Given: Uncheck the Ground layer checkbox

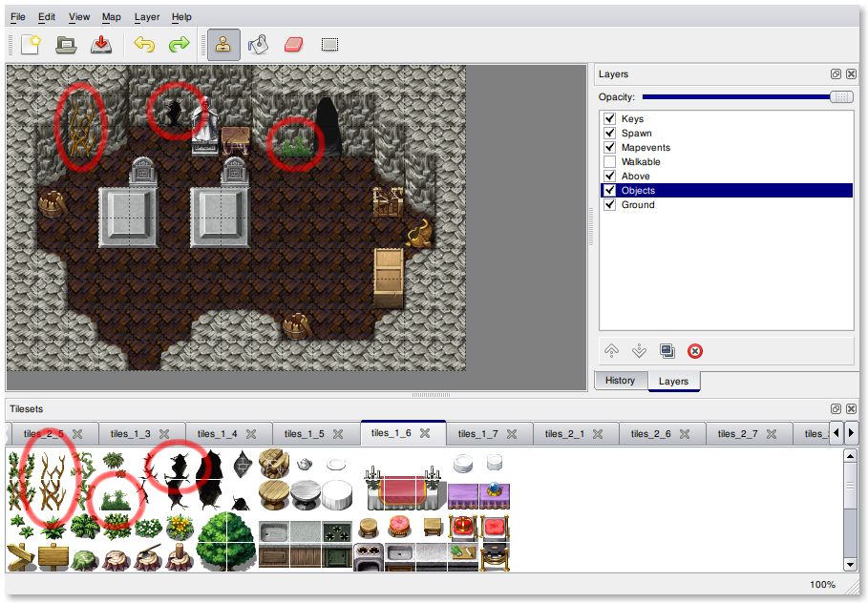Looking at the screenshot, I should pyautogui.click(x=609, y=205).
